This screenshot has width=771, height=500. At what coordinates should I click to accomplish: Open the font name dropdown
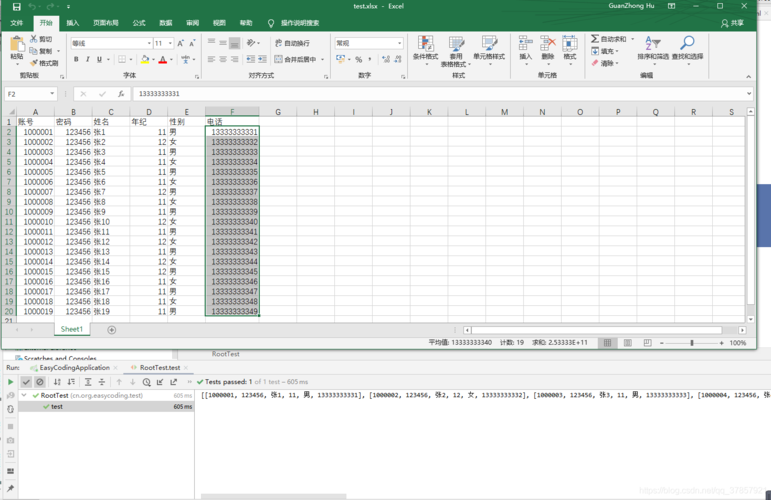click(149, 43)
